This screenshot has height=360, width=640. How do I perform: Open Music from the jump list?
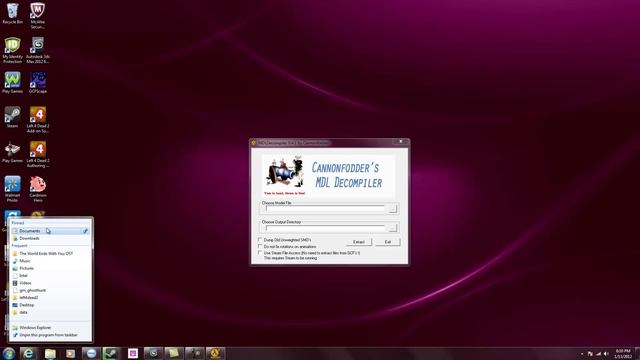(50, 261)
